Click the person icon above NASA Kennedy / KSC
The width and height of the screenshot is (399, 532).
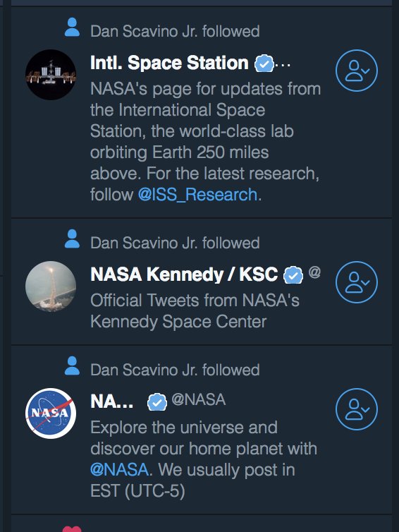[72, 239]
